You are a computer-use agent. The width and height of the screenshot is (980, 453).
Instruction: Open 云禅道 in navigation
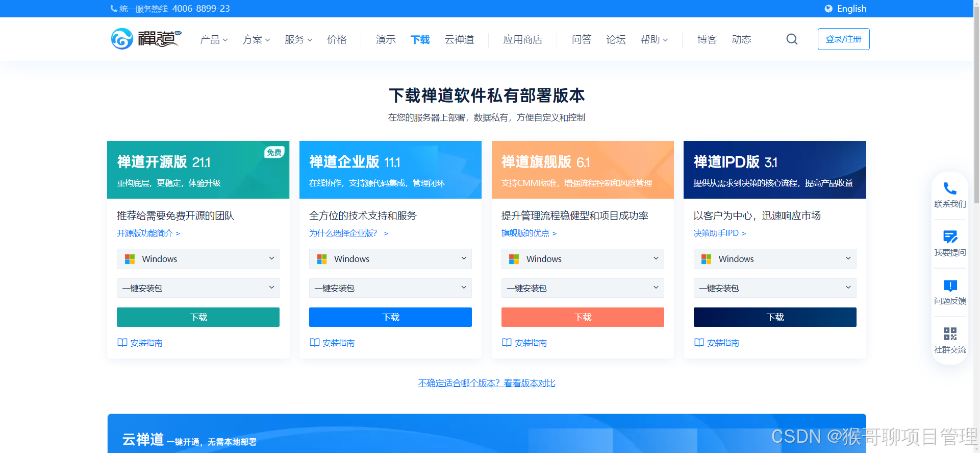(x=459, y=39)
